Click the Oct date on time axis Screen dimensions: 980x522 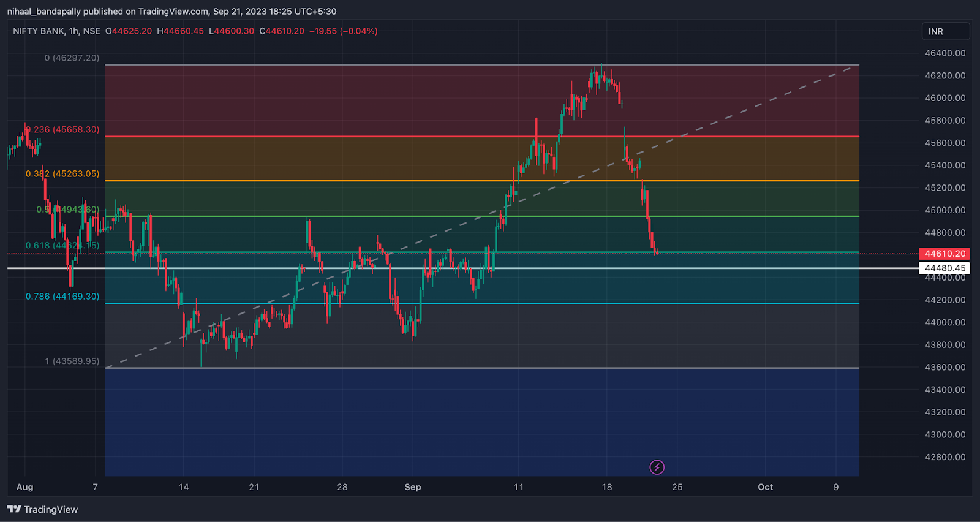point(766,487)
